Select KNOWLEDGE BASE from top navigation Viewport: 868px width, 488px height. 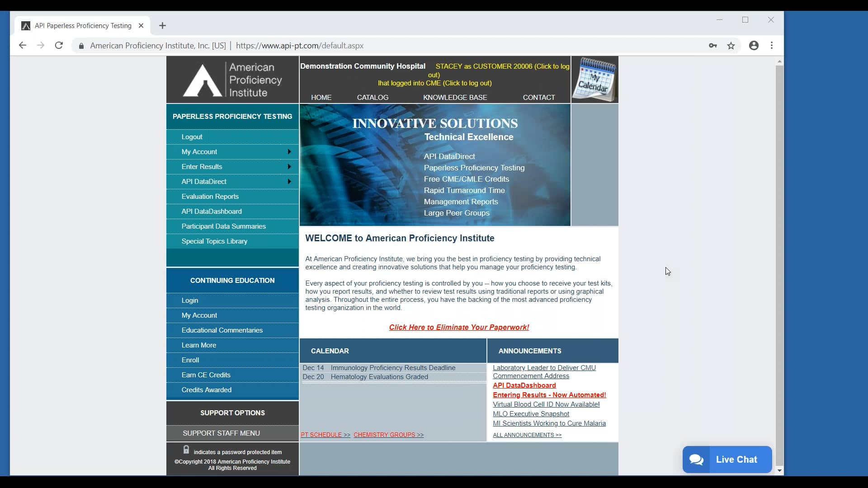coord(455,97)
